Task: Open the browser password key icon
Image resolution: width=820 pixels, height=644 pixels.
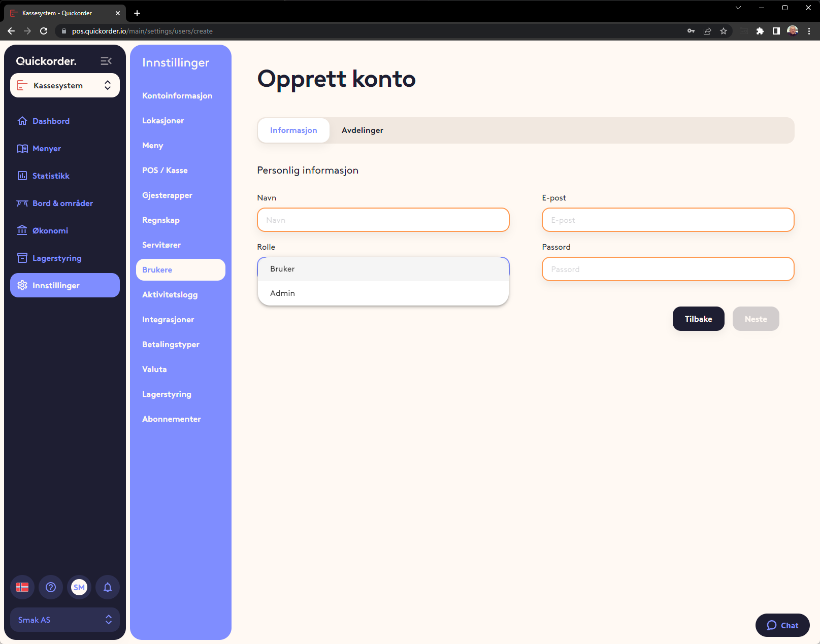Action: pyautogui.click(x=691, y=31)
